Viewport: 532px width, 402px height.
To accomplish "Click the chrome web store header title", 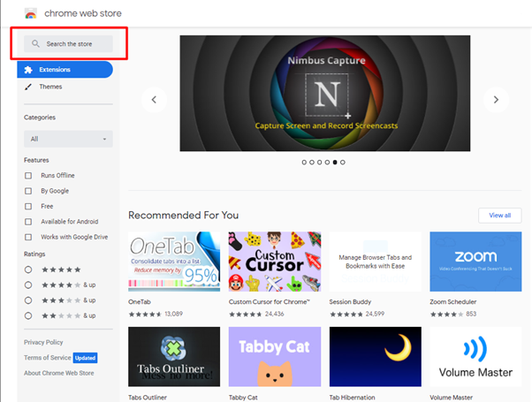I will 83,13.
